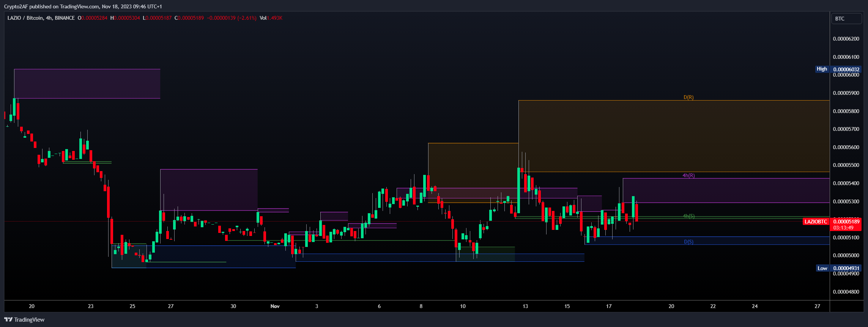Click the TradingView logo at bottom left

click(25, 319)
